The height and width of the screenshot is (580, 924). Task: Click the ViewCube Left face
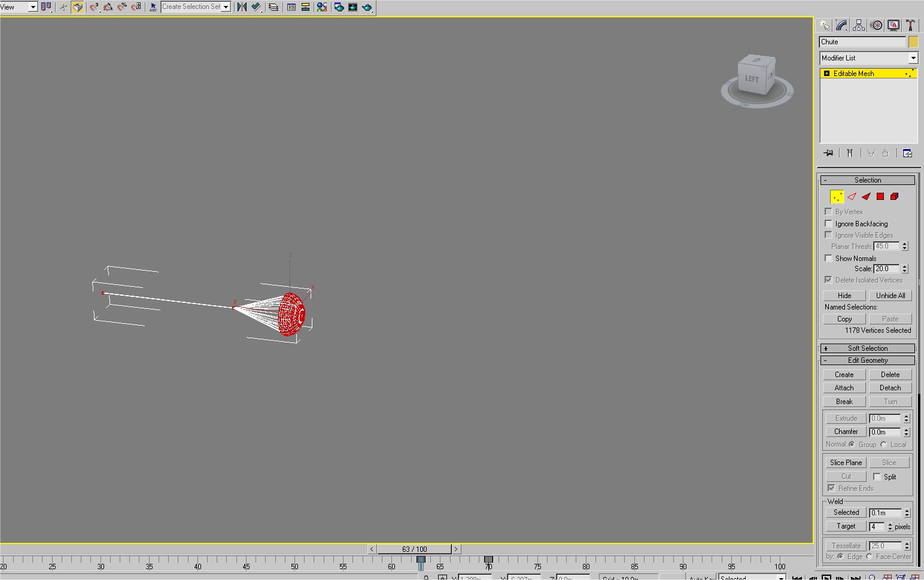(752, 79)
